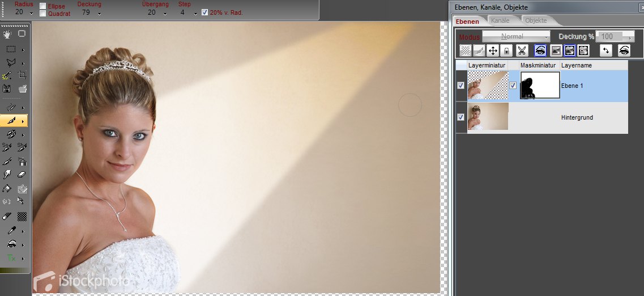Select the rectangular marquee selection tool
This screenshot has width=644, height=296.
point(10,49)
